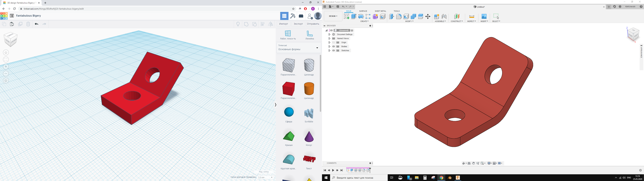The width and height of the screenshot is (644, 181).
Task: Click Tinkercad undo arrow
Action: point(37,24)
